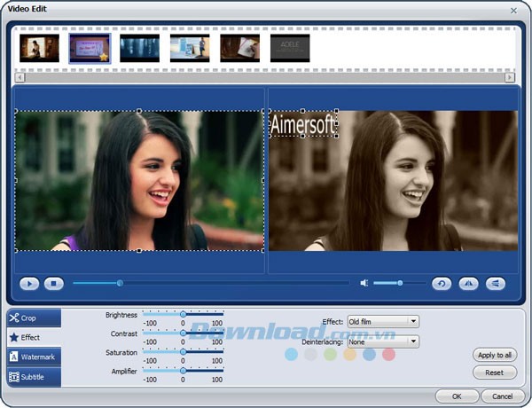Select the Subtitle tab
Image resolution: width=532 pixels, height=408 pixels.
point(34,377)
